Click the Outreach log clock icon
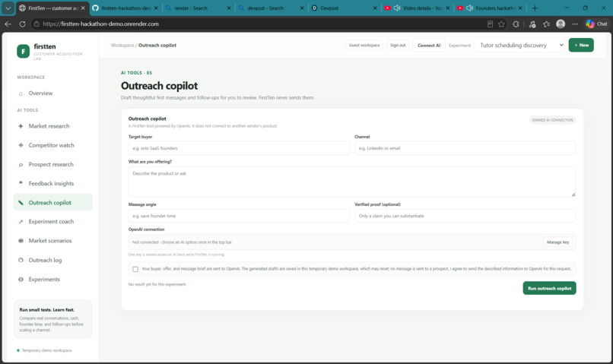The image size is (613, 364). click(x=21, y=260)
